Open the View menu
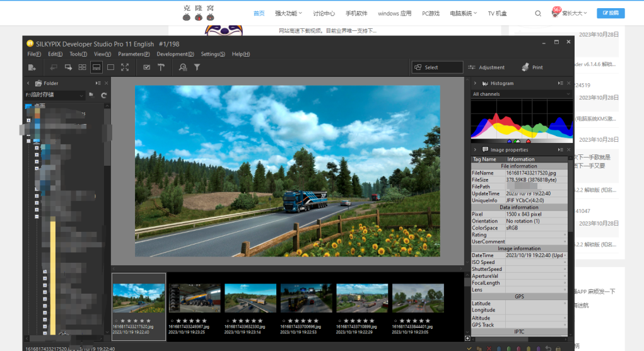This screenshot has width=644, height=351. coord(102,54)
